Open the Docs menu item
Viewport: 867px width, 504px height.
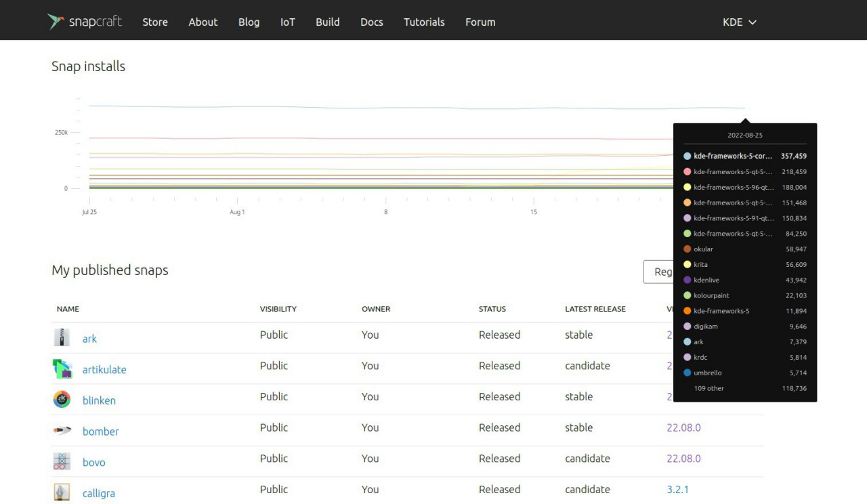371,22
